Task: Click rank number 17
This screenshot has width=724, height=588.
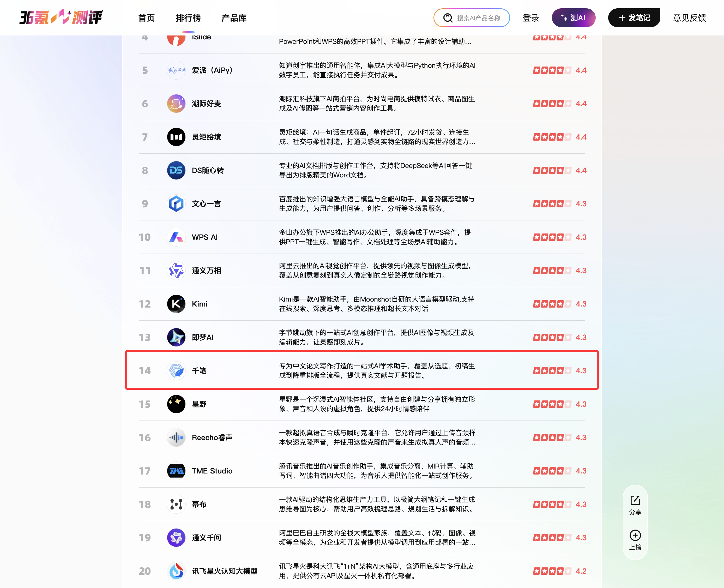Action: coord(144,471)
